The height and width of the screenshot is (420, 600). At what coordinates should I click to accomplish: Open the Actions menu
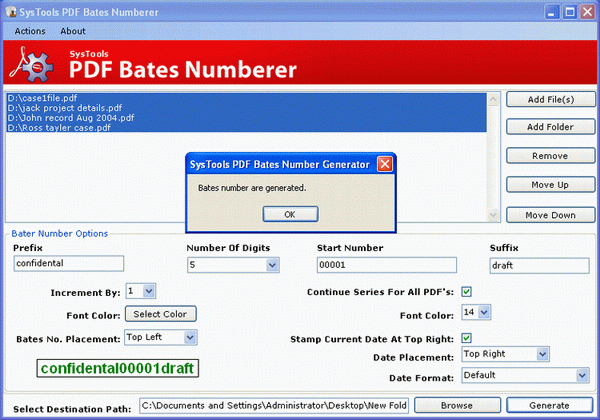coord(30,31)
